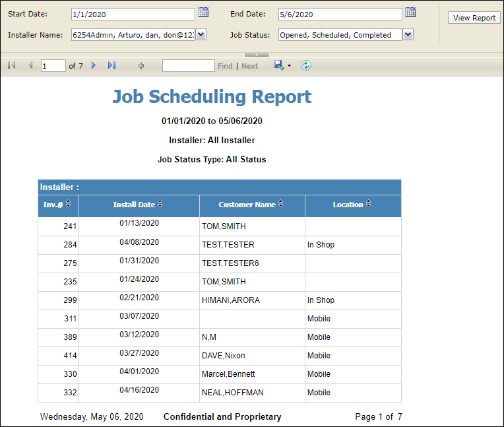Click the View Report button
Image resolution: width=504 pixels, height=427 pixels.
click(474, 18)
